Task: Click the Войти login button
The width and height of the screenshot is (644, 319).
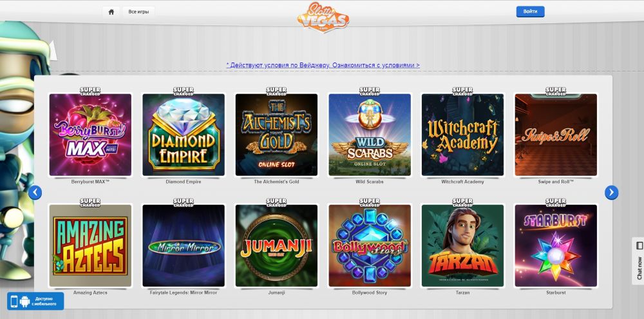Action: point(530,12)
